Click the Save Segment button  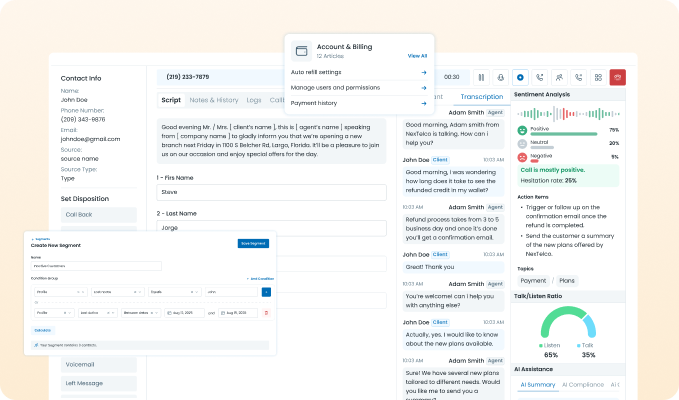click(x=254, y=243)
